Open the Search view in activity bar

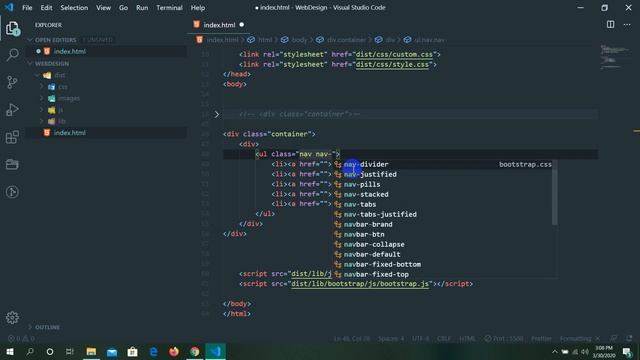pyautogui.click(x=12, y=55)
